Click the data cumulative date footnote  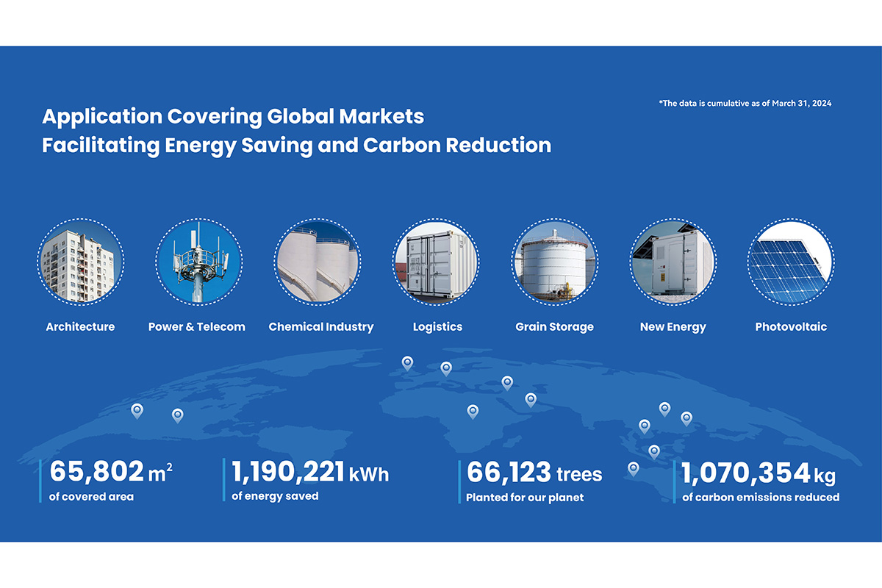coord(745,104)
